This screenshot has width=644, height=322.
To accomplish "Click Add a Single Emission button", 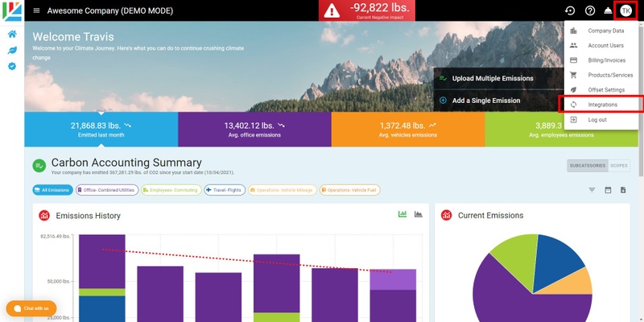I will pos(498,101).
